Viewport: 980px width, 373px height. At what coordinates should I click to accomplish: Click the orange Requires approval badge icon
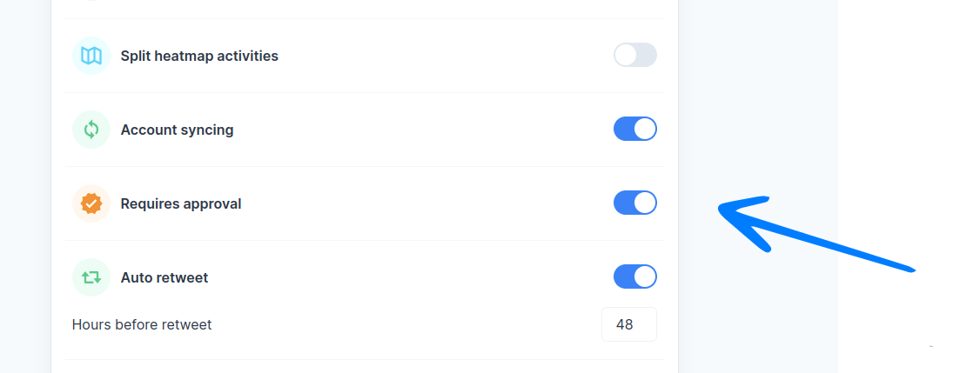[x=91, y=203]
